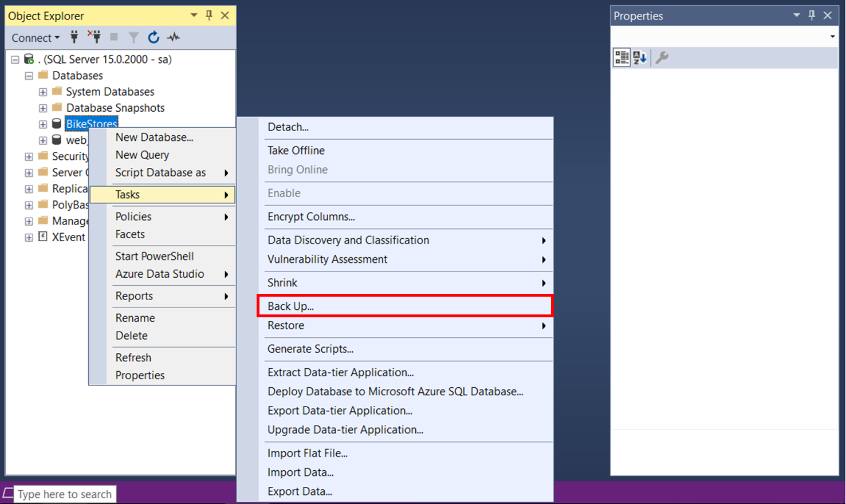Open the Shrink submenu

395,283
